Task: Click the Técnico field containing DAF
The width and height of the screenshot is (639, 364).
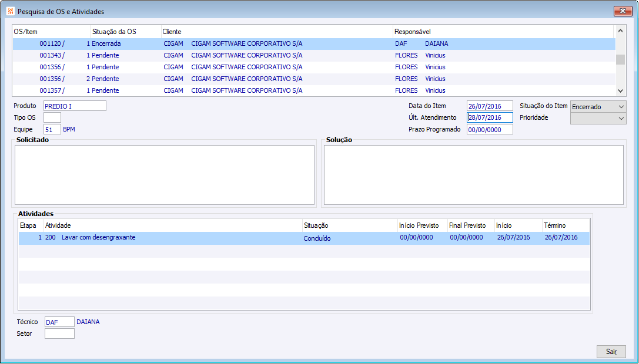Action: pos(59,322)
